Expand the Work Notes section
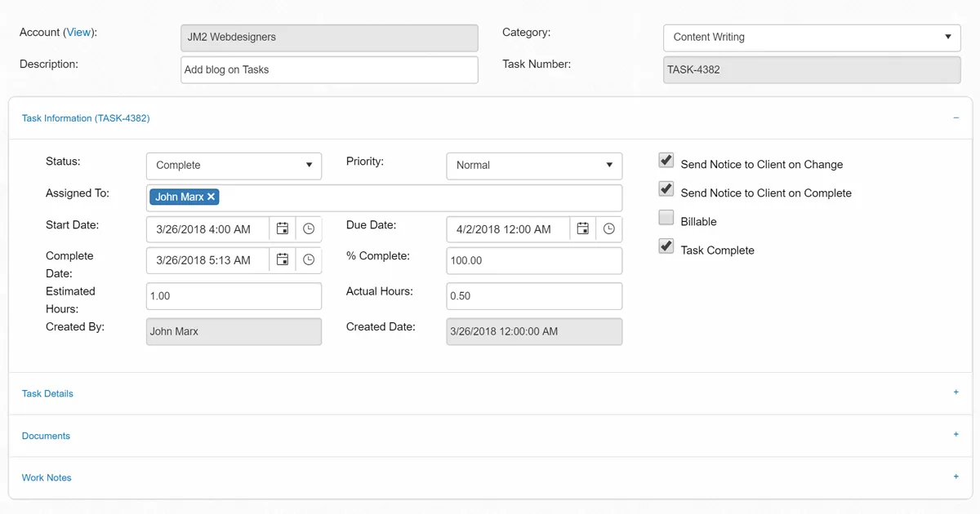This screenshot has height=514, width=980. 955,476
